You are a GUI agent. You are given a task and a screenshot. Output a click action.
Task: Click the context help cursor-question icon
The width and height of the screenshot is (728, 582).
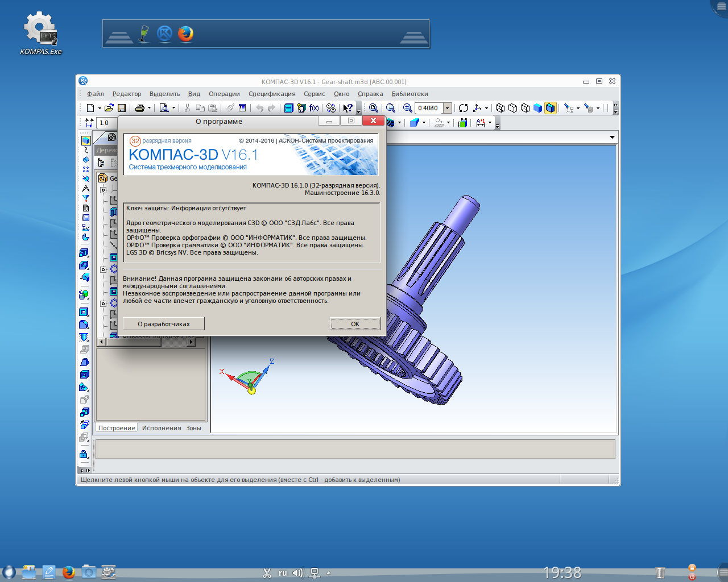tap(348, 108)
